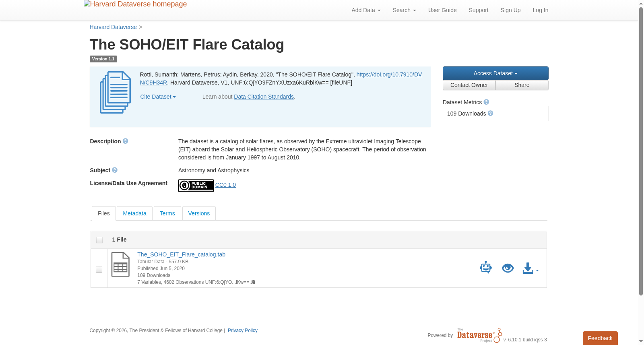The image size is (644, 345).
Task: Switch to the Versions tab
Action: click(x=199, y=213)
